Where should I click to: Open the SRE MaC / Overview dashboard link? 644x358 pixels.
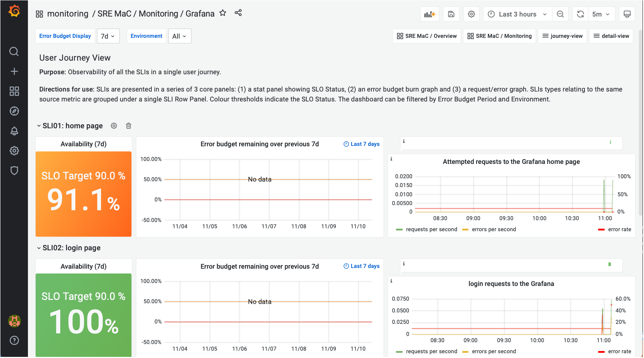pyautogui.click(x=427, y=36)
